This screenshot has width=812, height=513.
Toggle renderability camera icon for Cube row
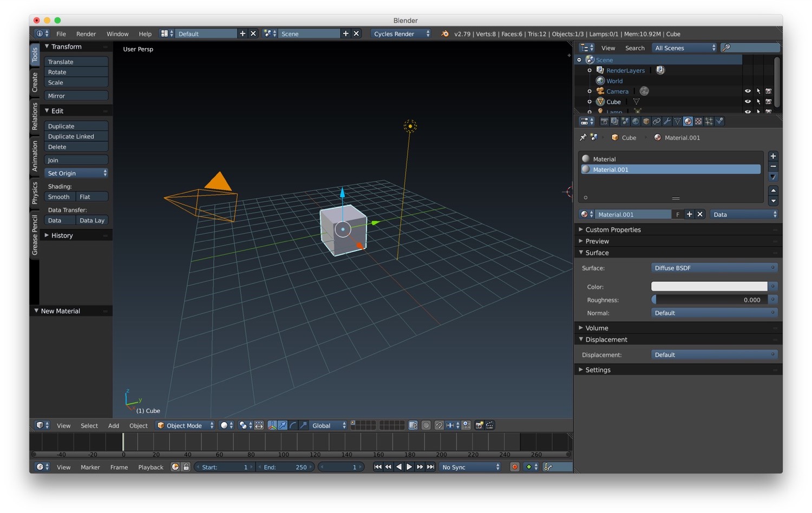tap(768, 102)
